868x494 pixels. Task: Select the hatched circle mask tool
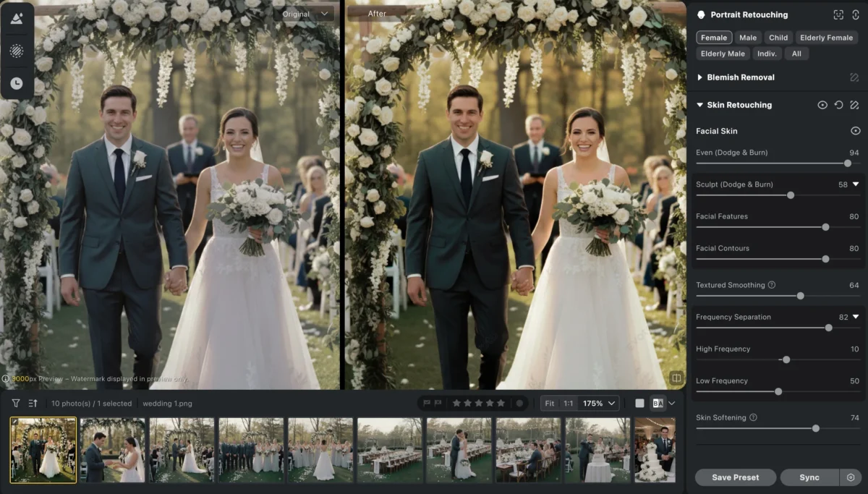[17, 51]
